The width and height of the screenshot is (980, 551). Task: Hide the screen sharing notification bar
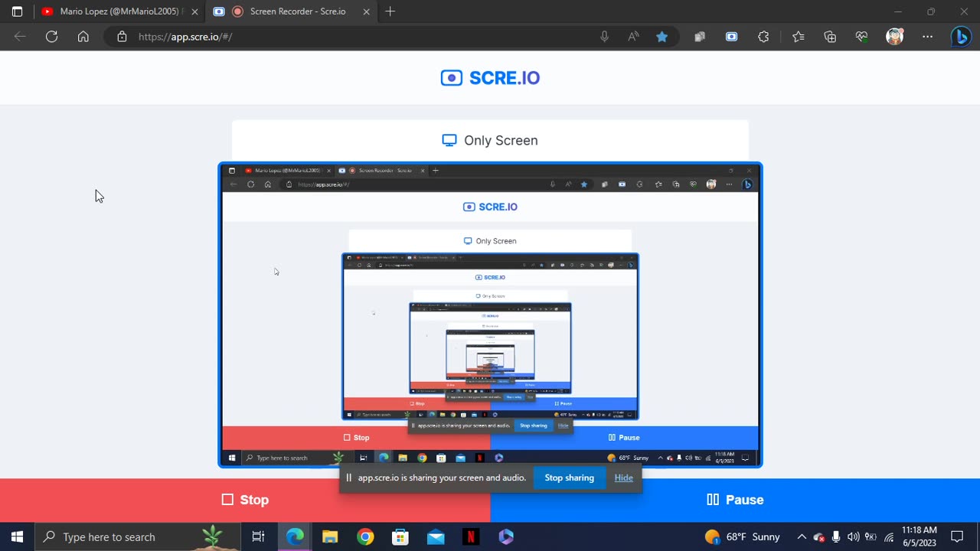click(623, 478)
